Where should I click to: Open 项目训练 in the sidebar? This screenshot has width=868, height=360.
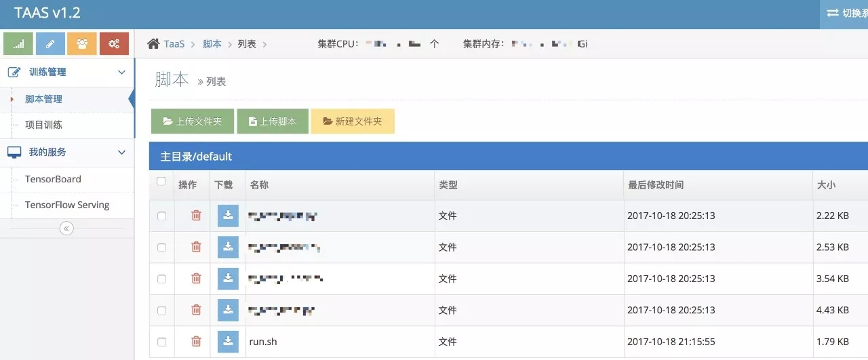coord(43,125)
